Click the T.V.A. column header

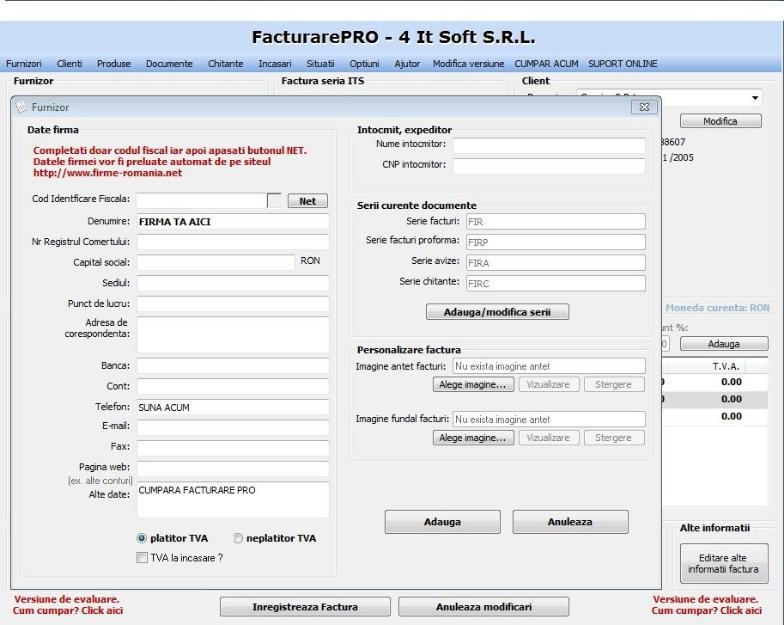tap(726, 366)
